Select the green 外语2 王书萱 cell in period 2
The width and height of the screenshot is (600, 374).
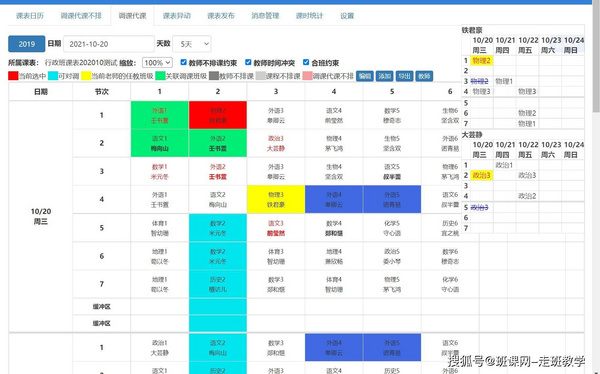point(218,143)
